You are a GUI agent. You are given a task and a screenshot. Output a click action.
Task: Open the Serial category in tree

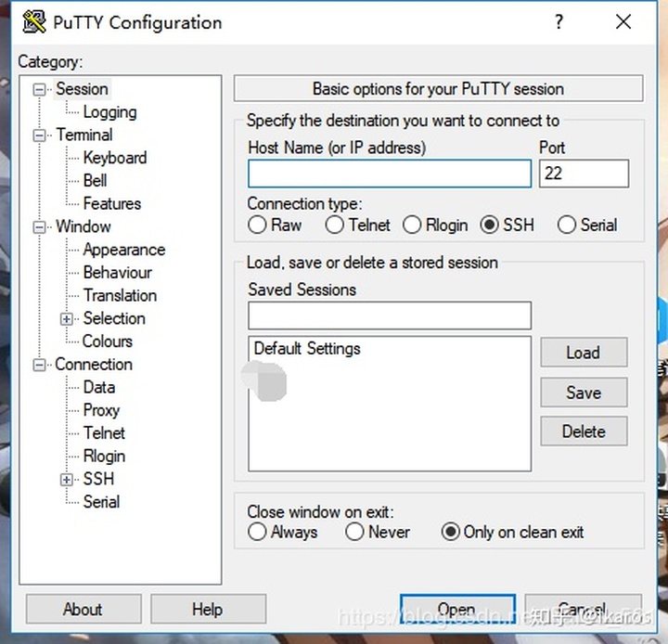tap(101, 502)
